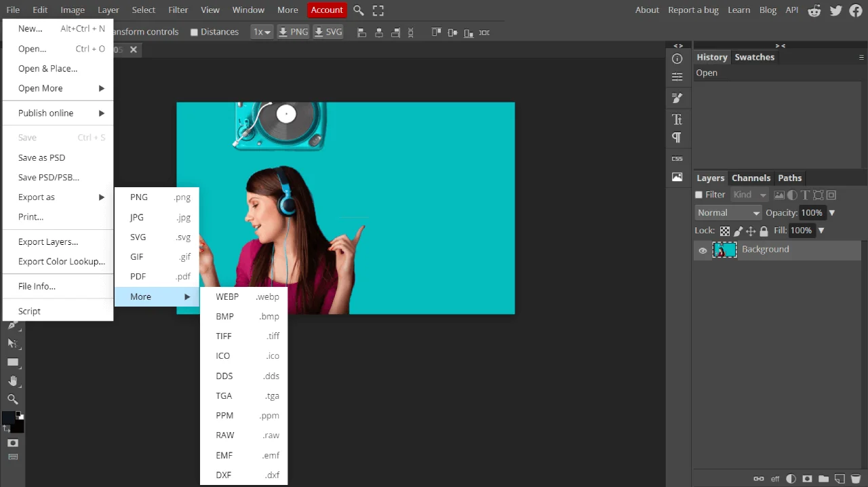Choose ICO export format

point(244,355)
